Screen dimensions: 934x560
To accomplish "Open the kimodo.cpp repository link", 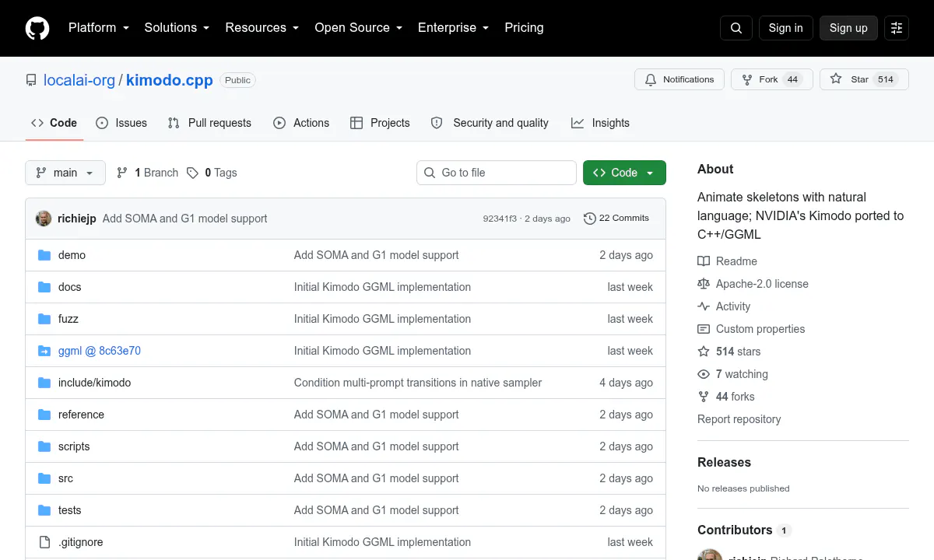I will pos(170,80).
